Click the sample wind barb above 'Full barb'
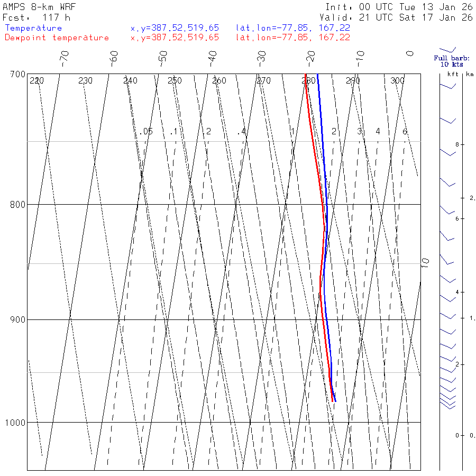This screenshot has width=476, height=476. click(448, 50)
